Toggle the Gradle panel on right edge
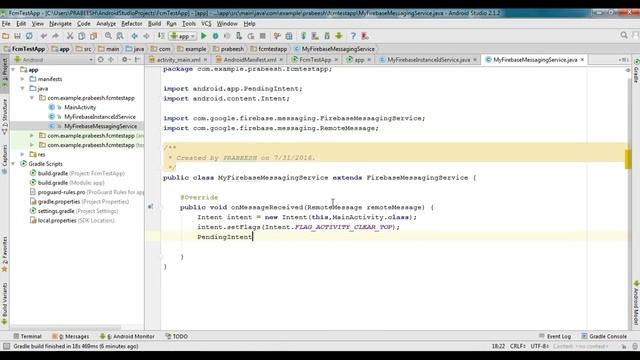Viewport: 640px width, 360px height. [636, 71]
